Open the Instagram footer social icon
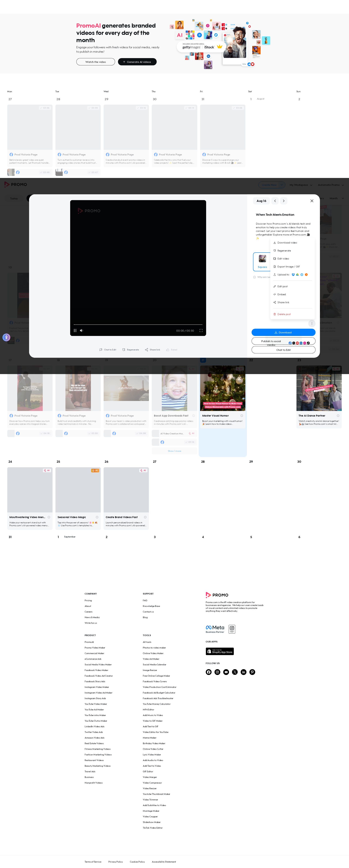The height and width of the screenshot is (868, 349). [218, 672]
